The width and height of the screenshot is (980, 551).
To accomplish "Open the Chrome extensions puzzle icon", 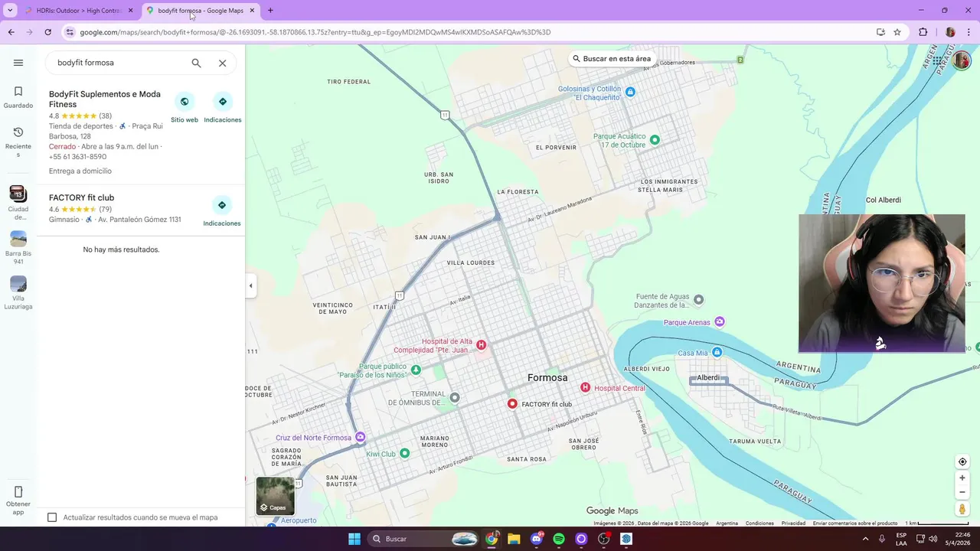I will [923, 32].
